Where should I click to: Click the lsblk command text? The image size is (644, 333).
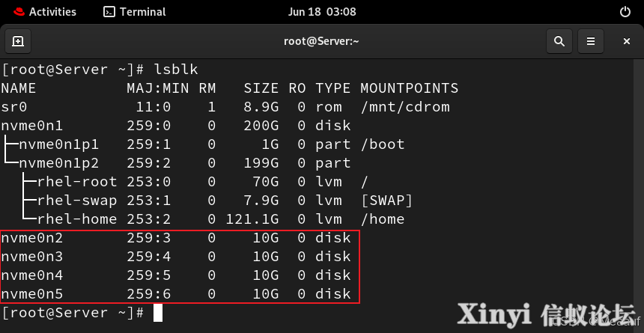tap(176, 70)
